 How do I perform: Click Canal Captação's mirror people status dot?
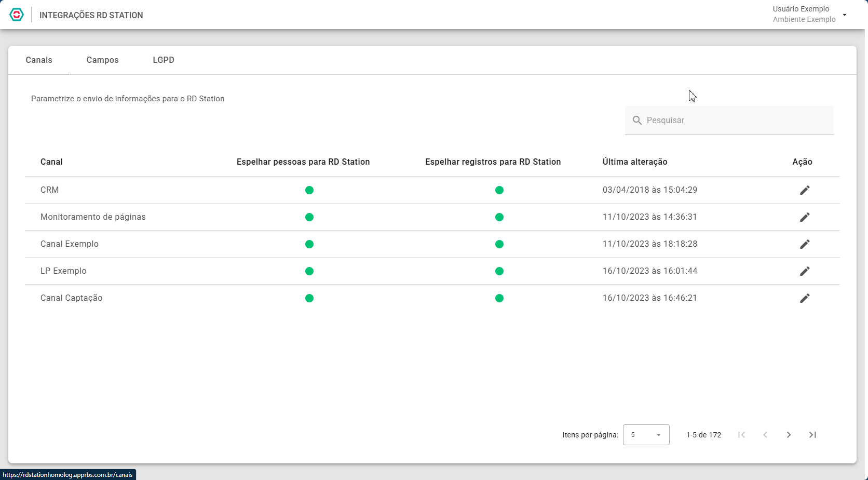click(309, 298)
